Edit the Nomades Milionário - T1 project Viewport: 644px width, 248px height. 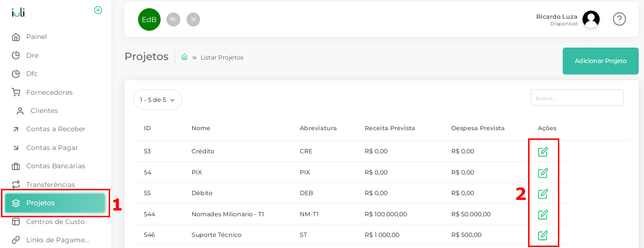point(543,214)
